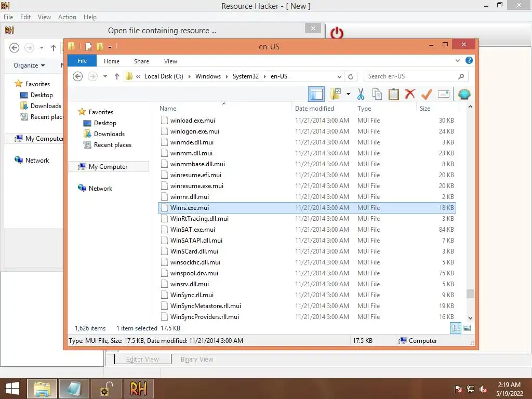Expand the ribbon with the chevron

pyautogui.click(x=457, y=61)
